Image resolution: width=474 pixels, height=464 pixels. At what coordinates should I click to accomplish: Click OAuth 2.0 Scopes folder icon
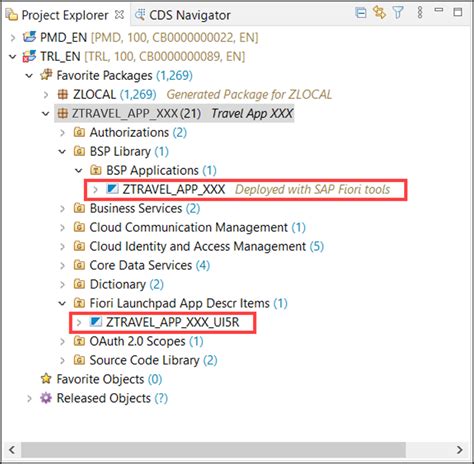pyautogui.click(x=79, y=341)
